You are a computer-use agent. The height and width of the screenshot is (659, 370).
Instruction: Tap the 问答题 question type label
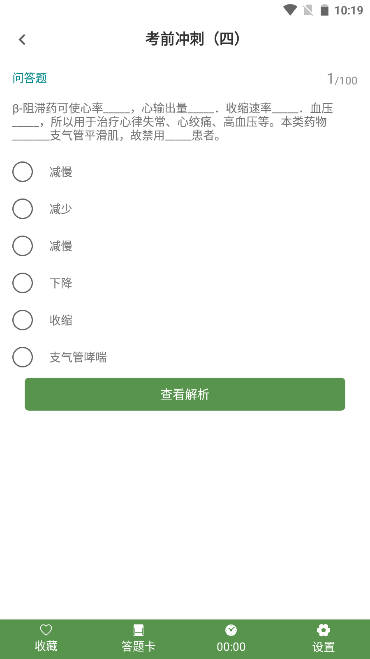point(29,78)
